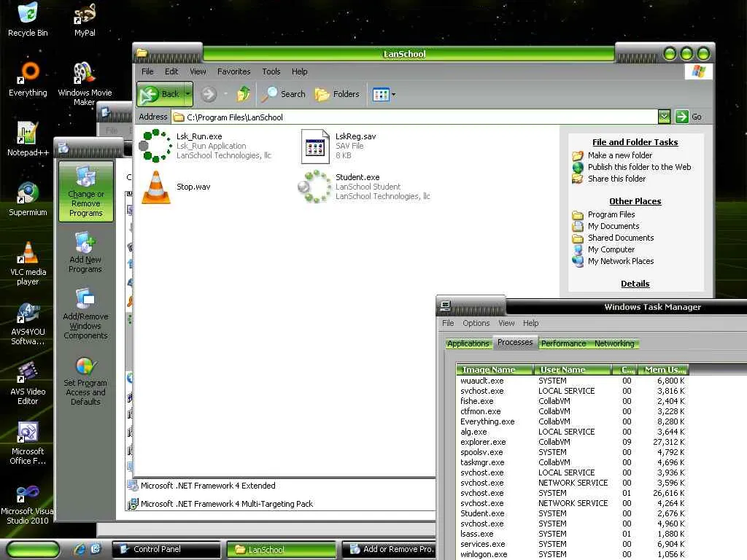
Task: Collapse the File and Folder Tasks section
Action: click(x=635, y=142)
